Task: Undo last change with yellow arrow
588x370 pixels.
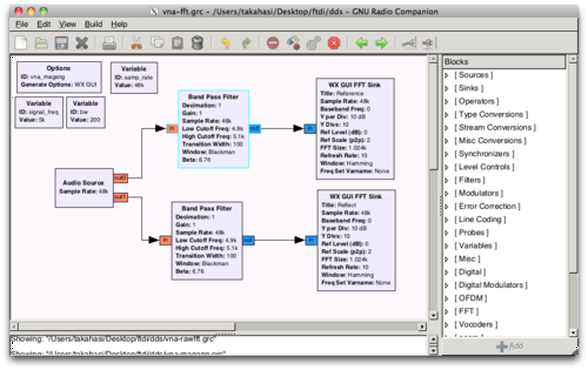Action: (x=225, y=43)
